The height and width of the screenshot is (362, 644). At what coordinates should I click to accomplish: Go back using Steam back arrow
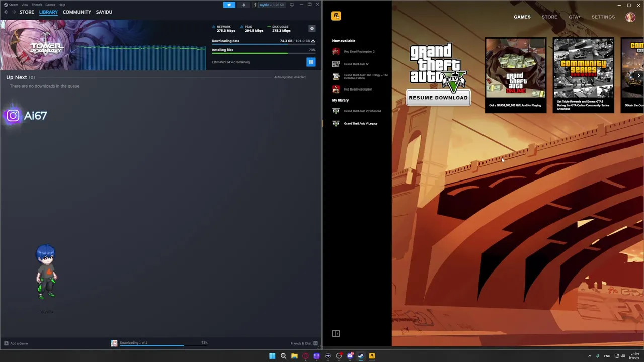click(6, 12)
